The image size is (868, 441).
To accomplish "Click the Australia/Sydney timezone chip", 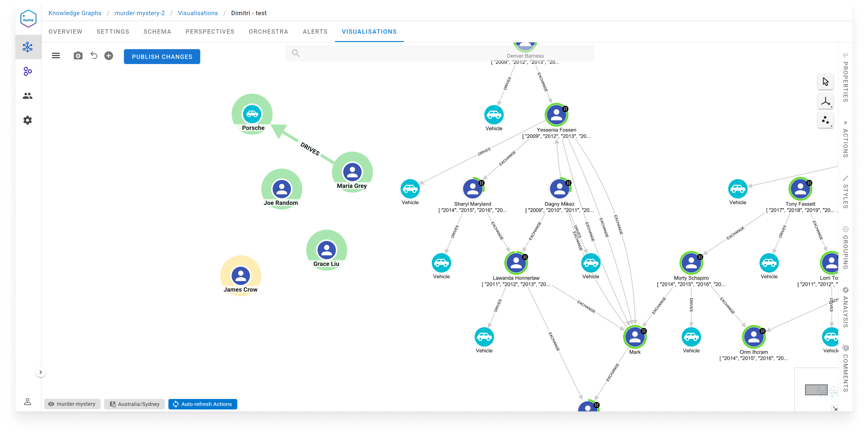I will (134, 404).
